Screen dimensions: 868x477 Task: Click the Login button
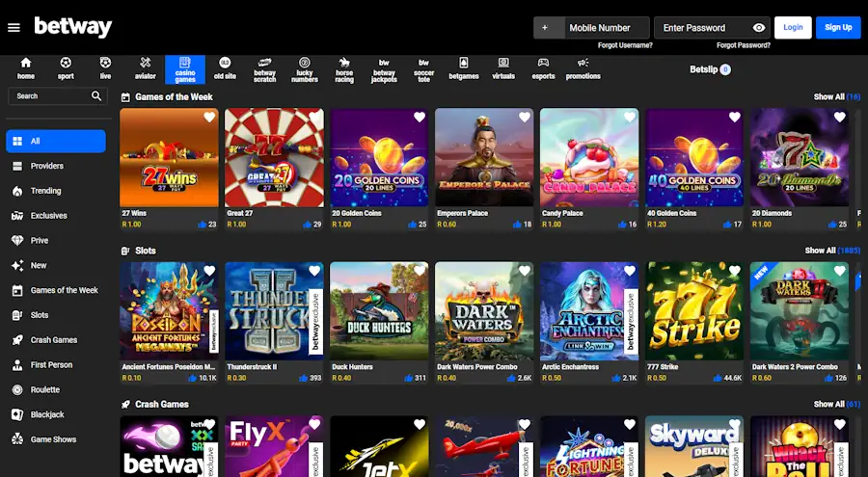[793, 28]
